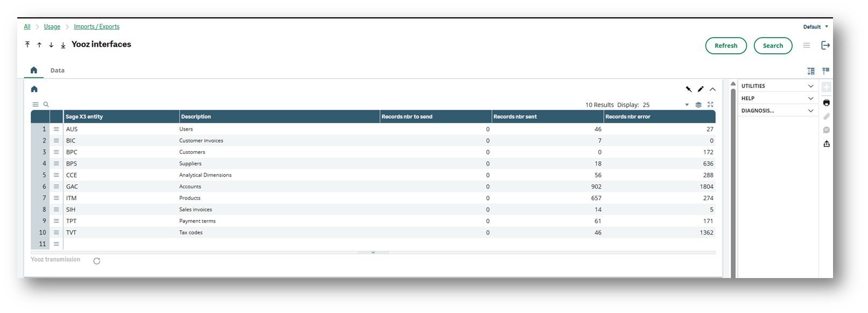Viewport: 868px width, 313px height.
Task: Click the comment bubble icon in sidebar
Action: click(827, 130)
